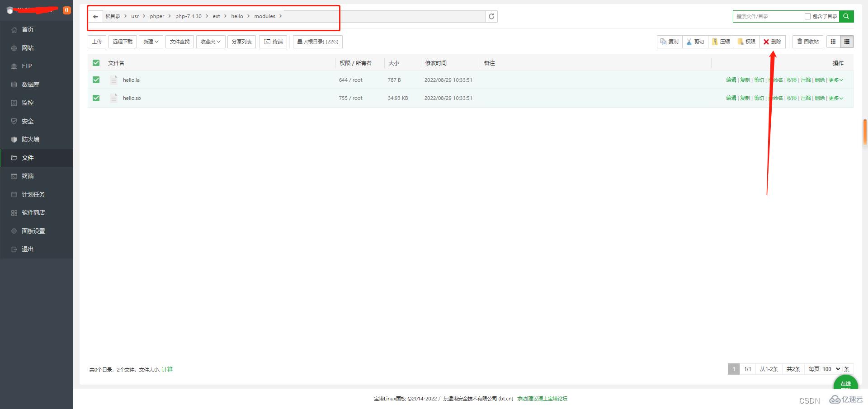868x409 pixels.
Task: Click page number 1 in pagination
Action: [734, 369]
